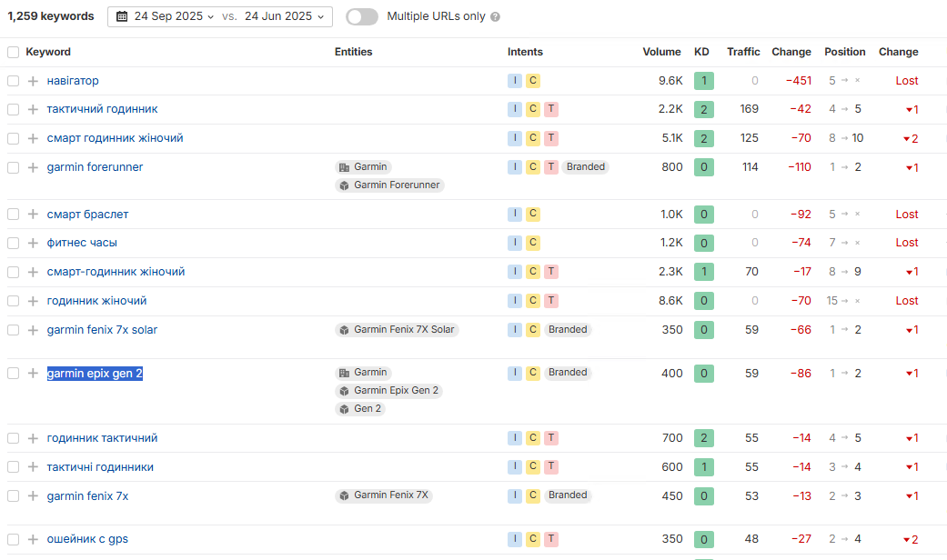Sort by Keyword column header
Viewport: 947px width, 560px height.
coord(48,52)
